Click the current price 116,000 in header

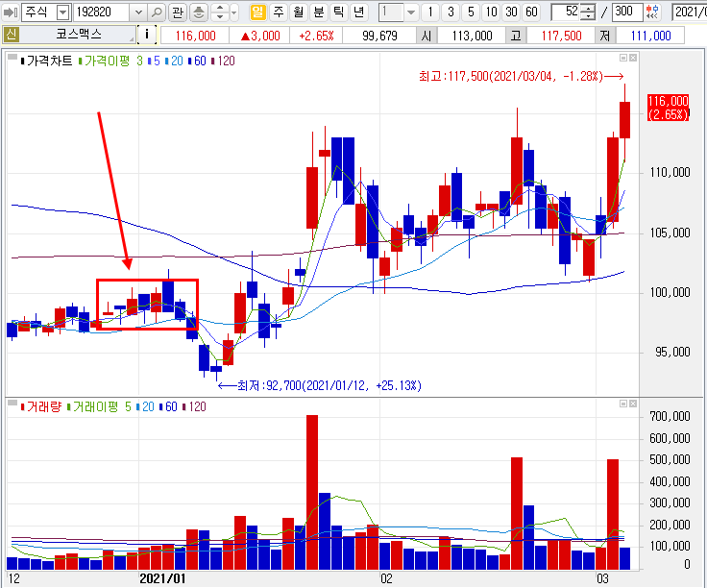click(195, 36)
